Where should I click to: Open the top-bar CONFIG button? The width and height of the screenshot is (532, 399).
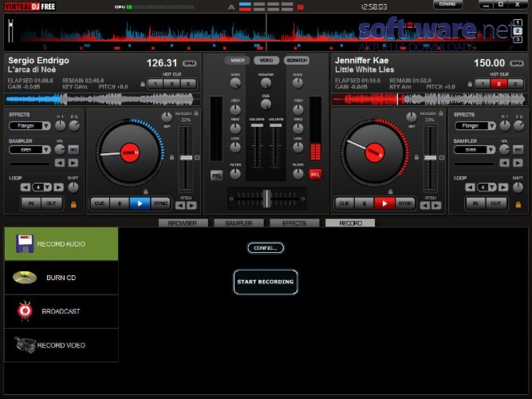click(447, 5)
